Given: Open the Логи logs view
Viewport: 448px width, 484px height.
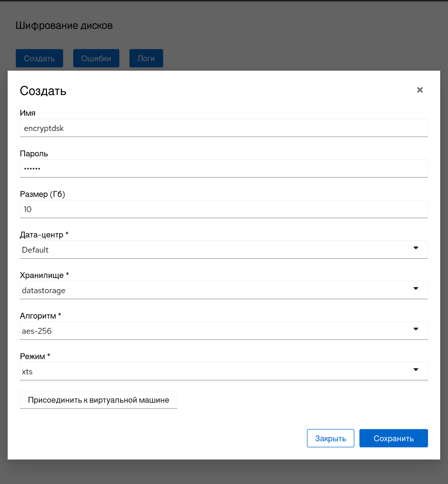Looking at the screenshot, I should pos(146,58).
